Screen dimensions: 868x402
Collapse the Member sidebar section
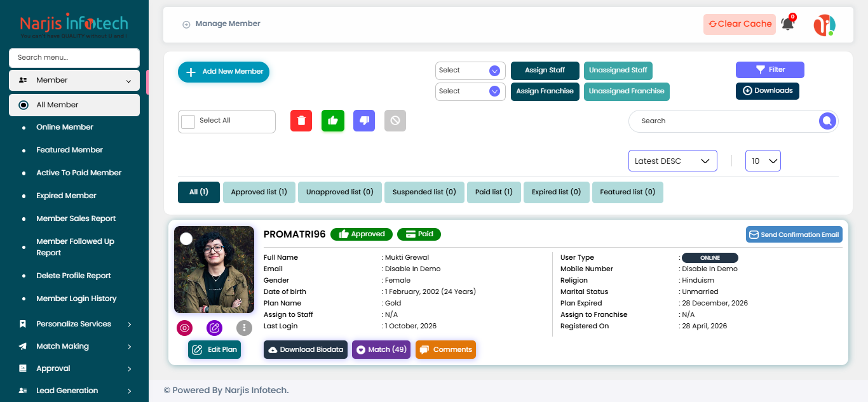pyautogui.click(x=74, y=81)
